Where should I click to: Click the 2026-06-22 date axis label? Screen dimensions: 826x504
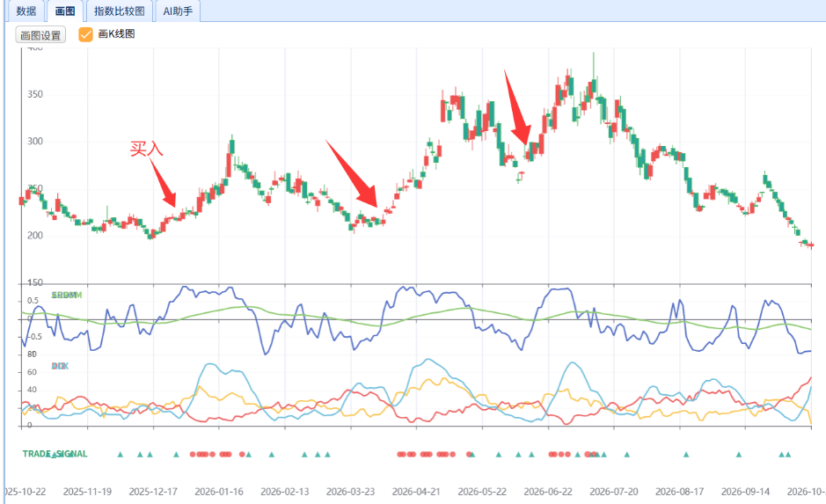pos(548,492)
